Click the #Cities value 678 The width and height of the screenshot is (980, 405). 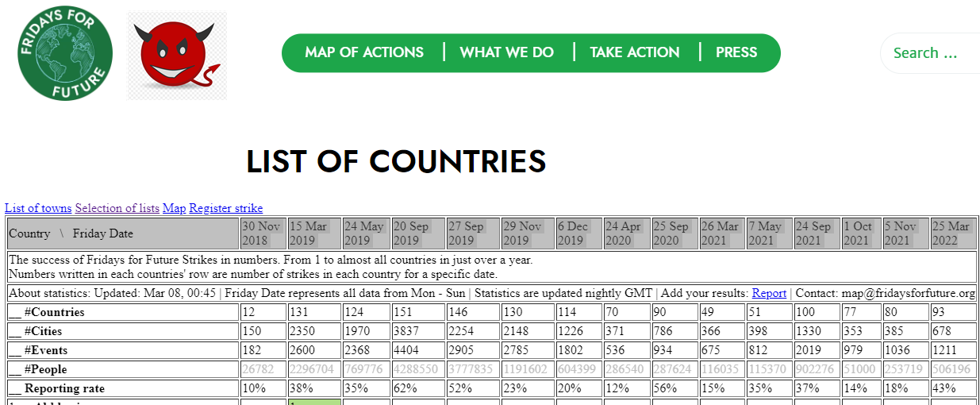[954, 331]
